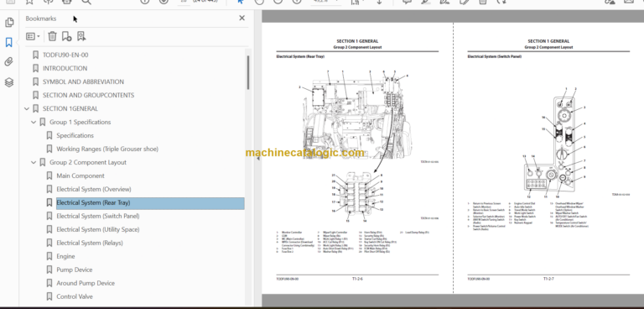The width and height of the screenshot is (644, 309).
Task: Click the bookmark icon beside Control Valve
Action: pos(49,296)
